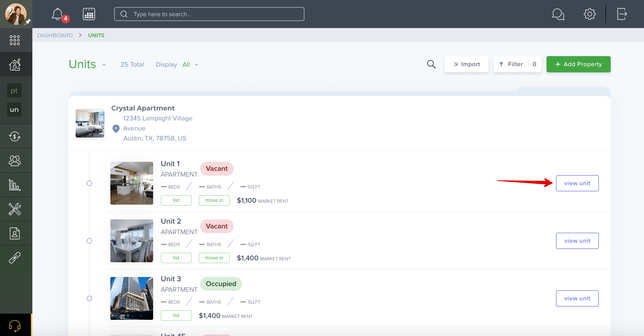Click view unit for Unit 3
This screenshot has height=336, width=644.
coord(577,298)
